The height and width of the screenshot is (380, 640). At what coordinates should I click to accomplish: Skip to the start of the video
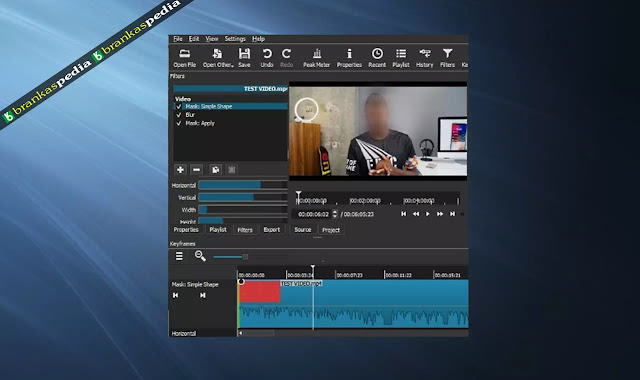click(403, 214)
